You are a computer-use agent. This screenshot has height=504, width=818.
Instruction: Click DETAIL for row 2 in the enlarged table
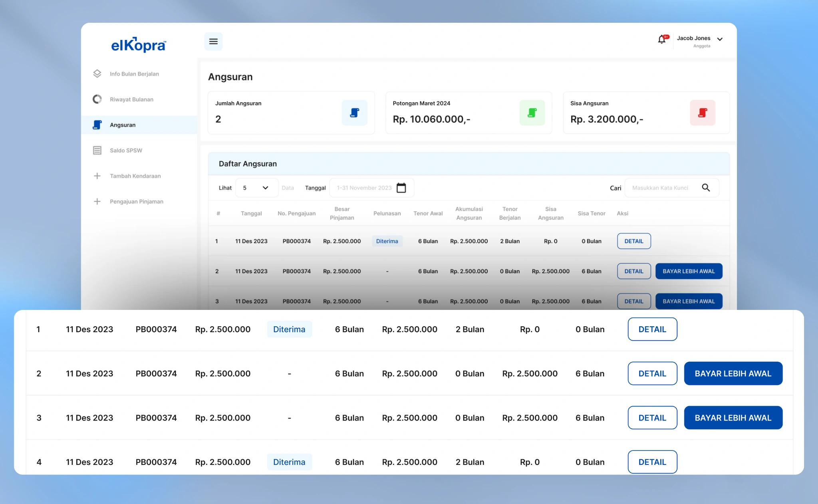point(652,374)
